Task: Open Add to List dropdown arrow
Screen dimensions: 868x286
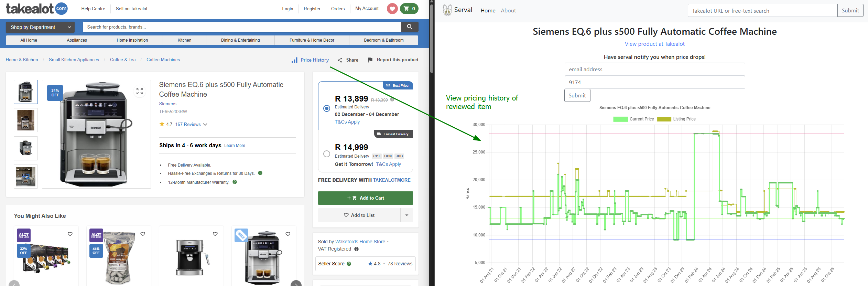Action: point(407,215)
